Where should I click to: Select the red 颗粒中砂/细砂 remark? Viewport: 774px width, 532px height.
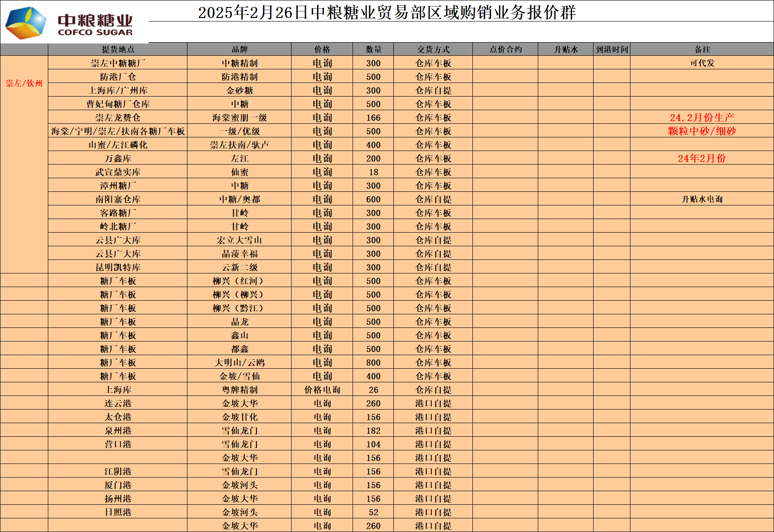(x=702, y=131)
